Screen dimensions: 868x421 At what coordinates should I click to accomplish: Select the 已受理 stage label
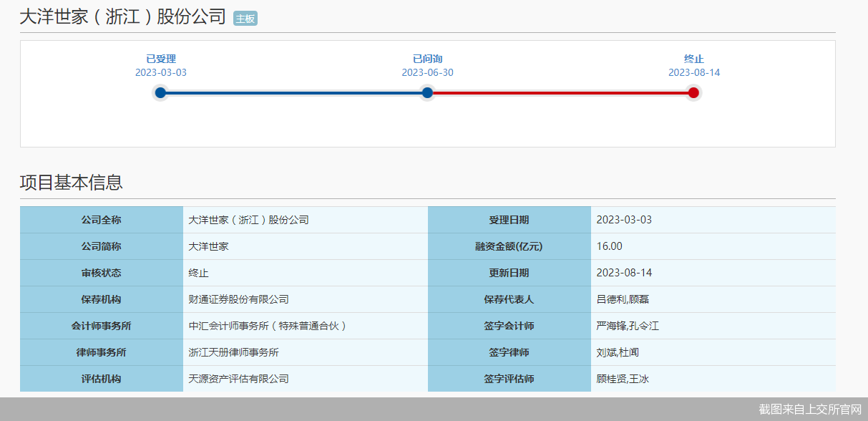161,59
